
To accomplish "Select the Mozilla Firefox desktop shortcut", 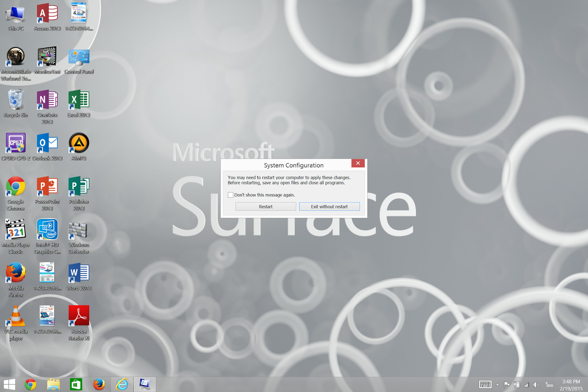I will (x=16, y=280).
